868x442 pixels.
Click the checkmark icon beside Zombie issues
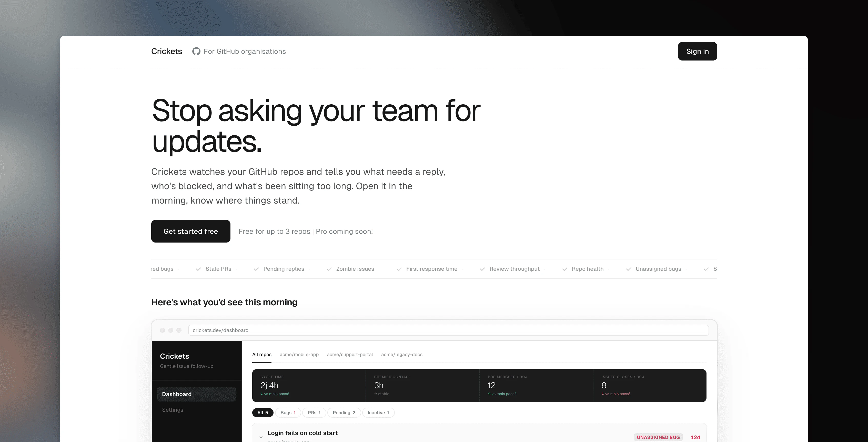coord(329,269)
